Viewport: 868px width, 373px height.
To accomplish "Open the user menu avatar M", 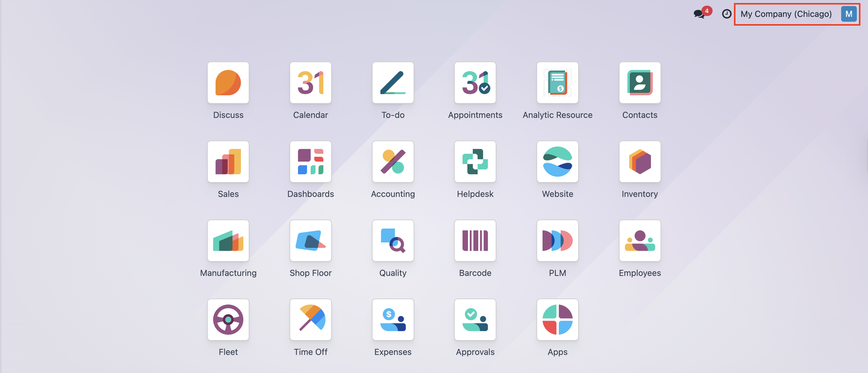I will point(849,14).
